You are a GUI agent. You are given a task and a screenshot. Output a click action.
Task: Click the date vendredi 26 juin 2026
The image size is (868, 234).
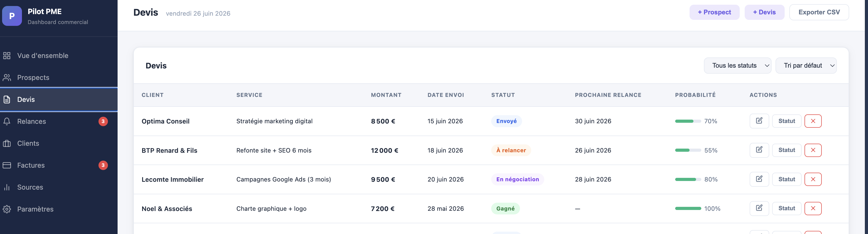click(198, 14)
